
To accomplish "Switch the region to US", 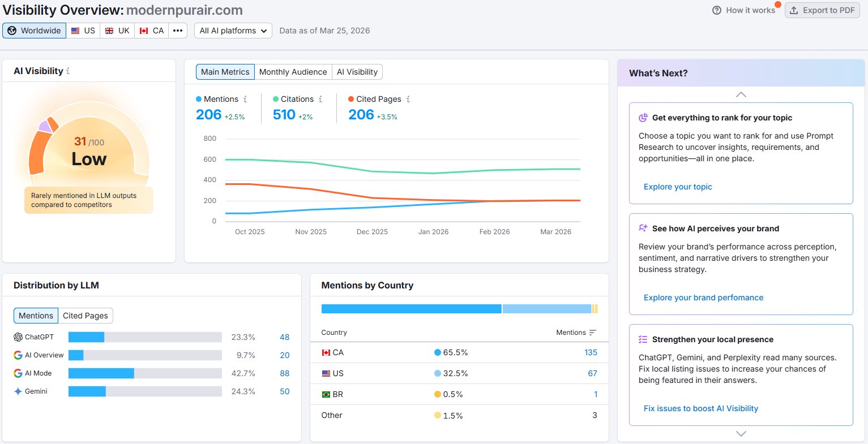I will tap(83, 31).
